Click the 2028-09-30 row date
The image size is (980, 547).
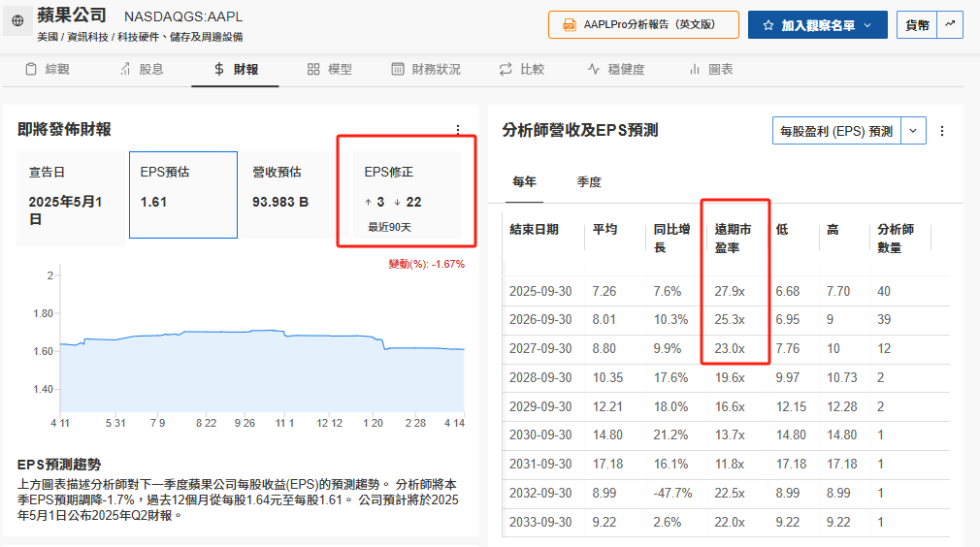point(540,378)
